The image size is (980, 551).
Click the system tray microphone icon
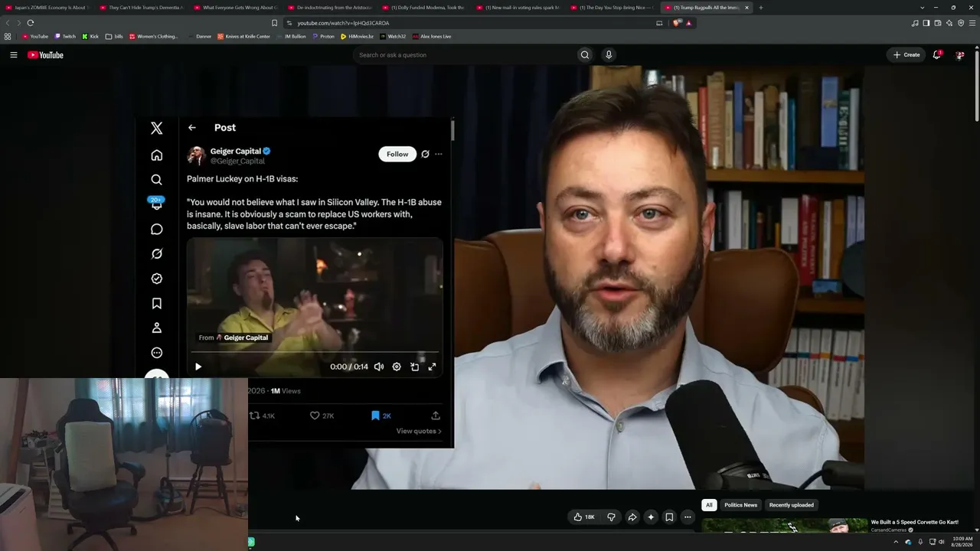920,542
